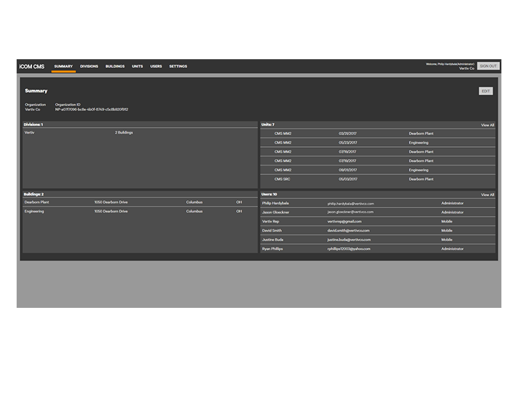Open the Summary tab

click(63, 66)
